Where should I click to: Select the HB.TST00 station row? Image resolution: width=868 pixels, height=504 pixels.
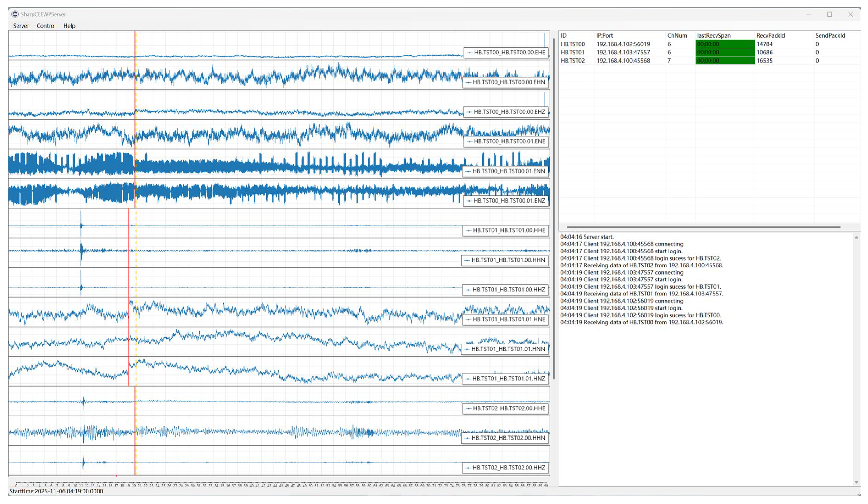(573, 44)
